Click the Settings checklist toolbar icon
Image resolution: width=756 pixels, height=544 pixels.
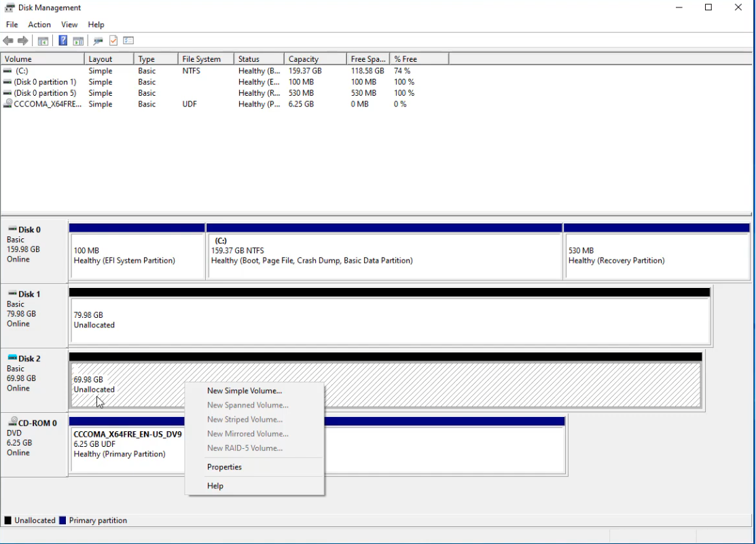coord(128,41)
